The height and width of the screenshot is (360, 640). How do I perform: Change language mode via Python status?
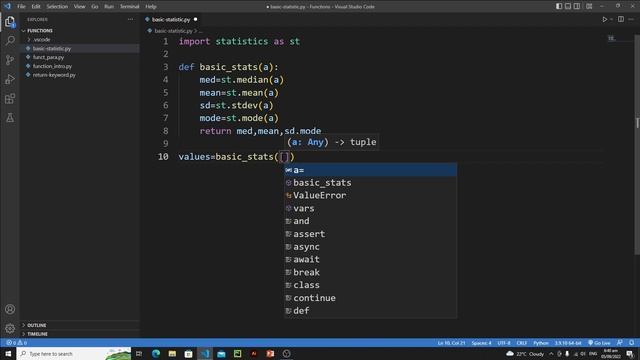pos(541,343)
